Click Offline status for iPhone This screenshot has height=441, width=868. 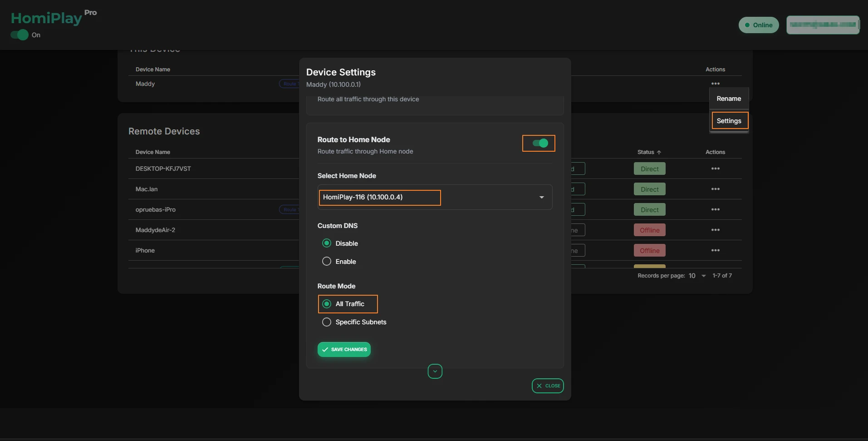(649, 250)
